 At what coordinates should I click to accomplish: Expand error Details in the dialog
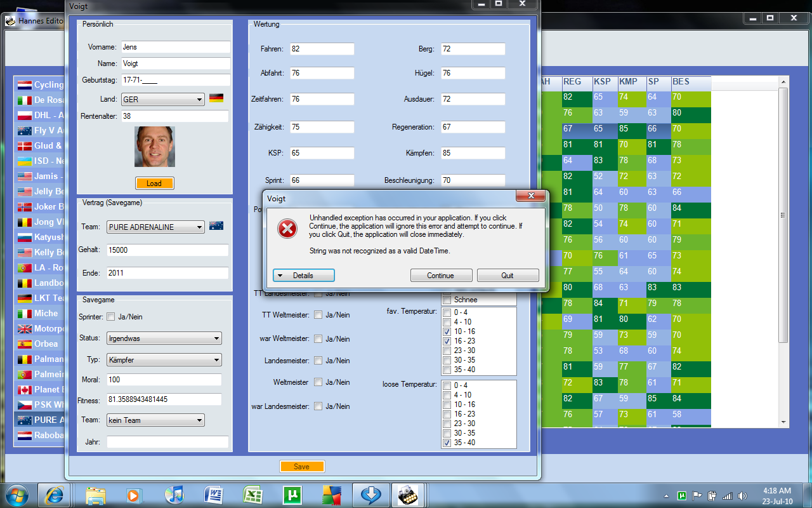[x=303, y=276]
